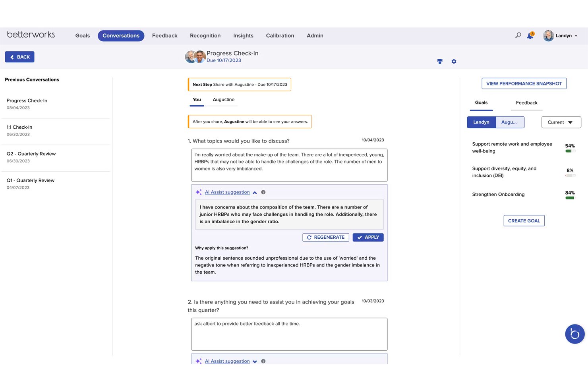Open the Admin nav item
588x392 pixels.
pyautogui.click(x=315, y=36)
